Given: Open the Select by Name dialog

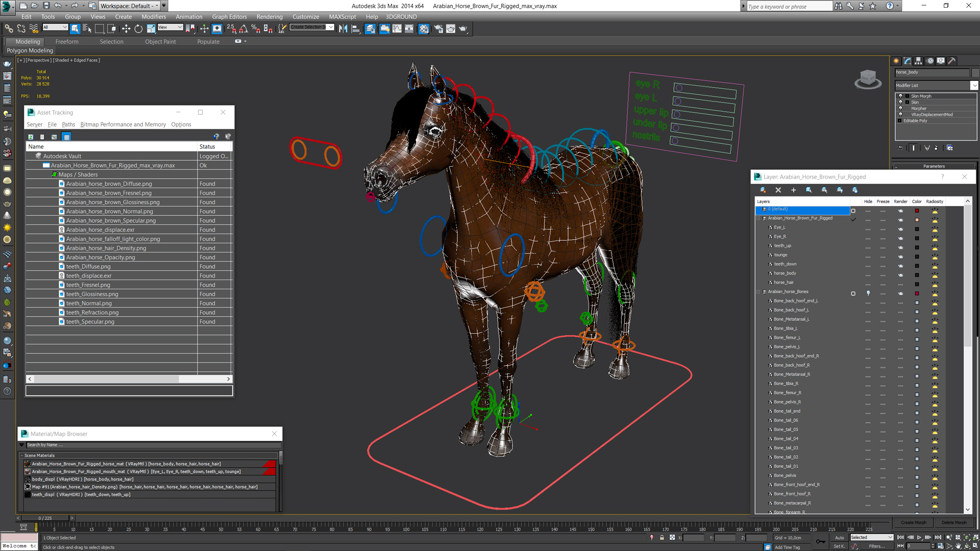Looking at the screenshot, I should [87, 29].
